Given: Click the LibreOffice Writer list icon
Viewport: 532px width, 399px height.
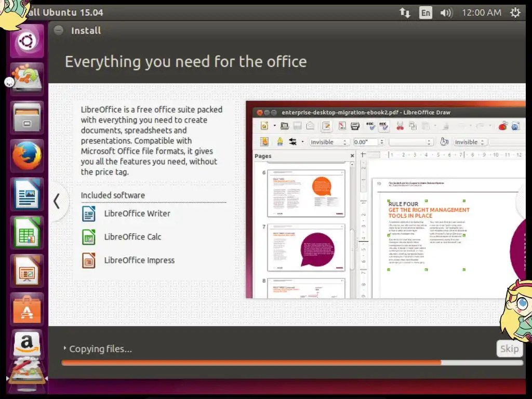Looking at the screenshot, I should (88, 214).
